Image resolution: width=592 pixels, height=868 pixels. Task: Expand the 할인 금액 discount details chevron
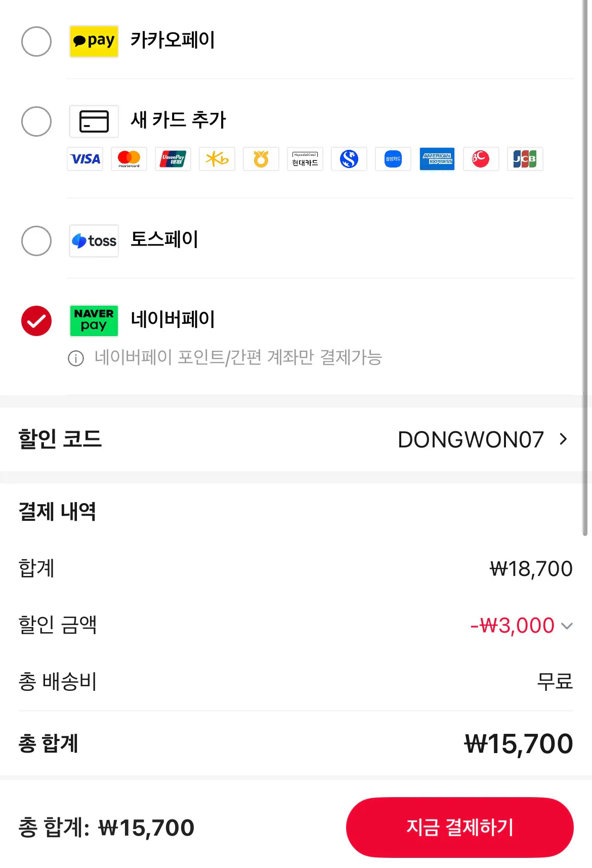(567, 626)
